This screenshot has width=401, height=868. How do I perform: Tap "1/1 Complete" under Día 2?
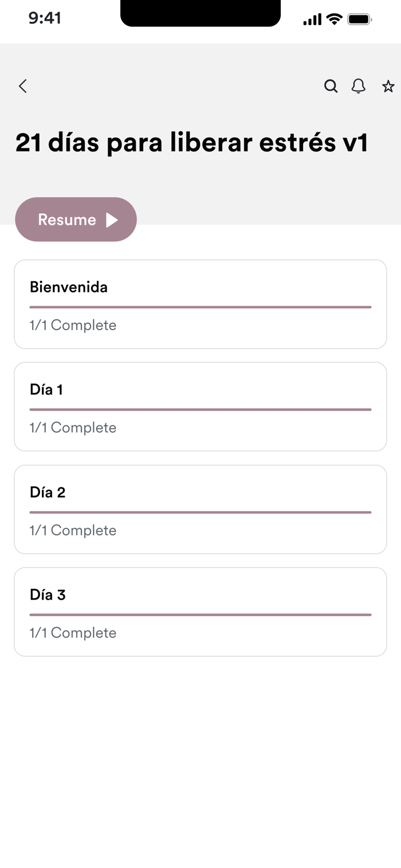coord(73,531)
